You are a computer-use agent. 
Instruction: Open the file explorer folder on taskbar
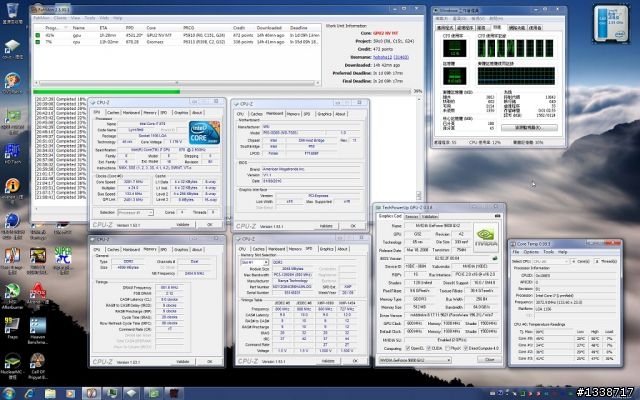50,393
